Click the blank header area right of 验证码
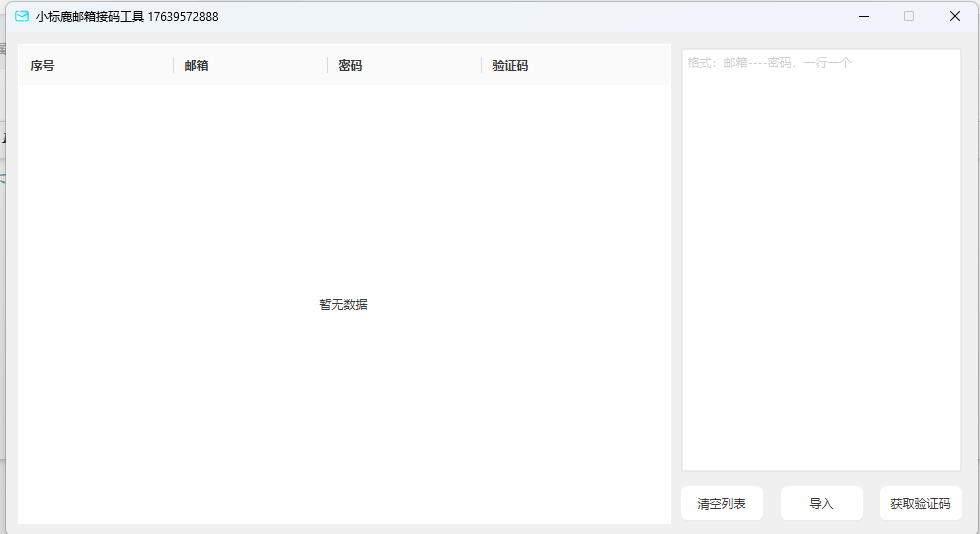 point(610,66)
